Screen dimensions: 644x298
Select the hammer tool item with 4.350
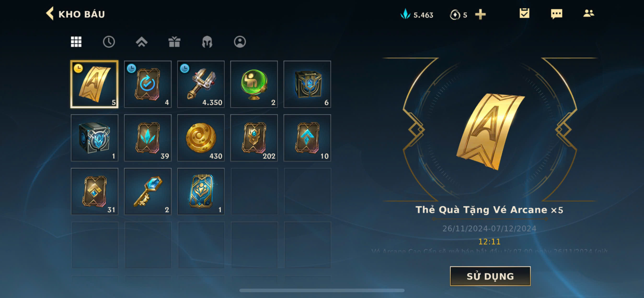pos(201,84)
